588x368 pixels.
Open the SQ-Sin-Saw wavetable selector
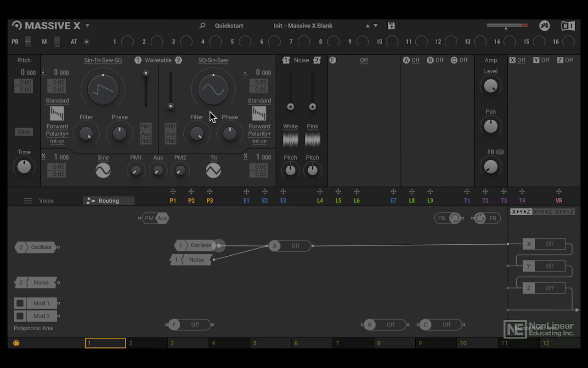point(213,60)
